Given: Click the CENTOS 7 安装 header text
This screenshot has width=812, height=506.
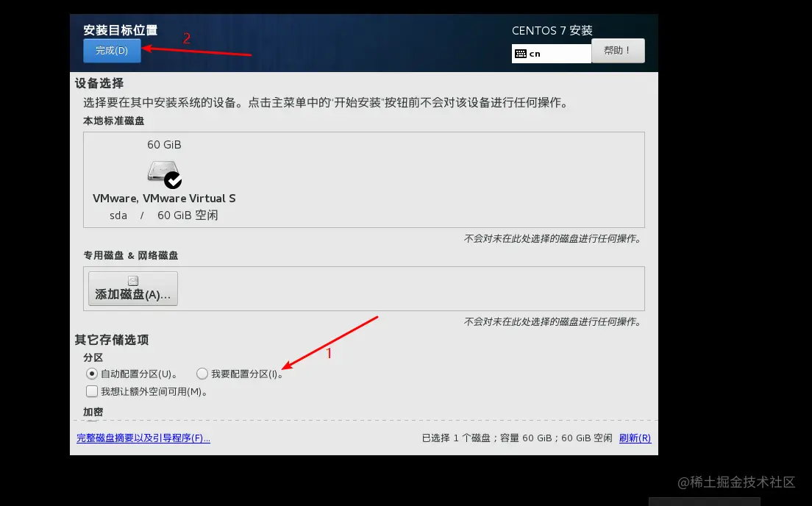Looking at the screenshot, I should pyautogui.click(x=552, y=31).
